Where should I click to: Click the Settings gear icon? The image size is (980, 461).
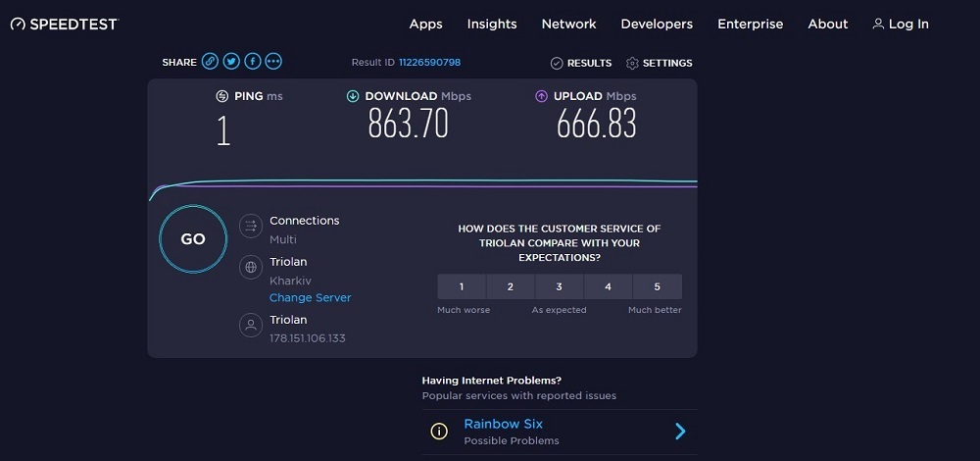pyautogui.click(x=632, y=63)
